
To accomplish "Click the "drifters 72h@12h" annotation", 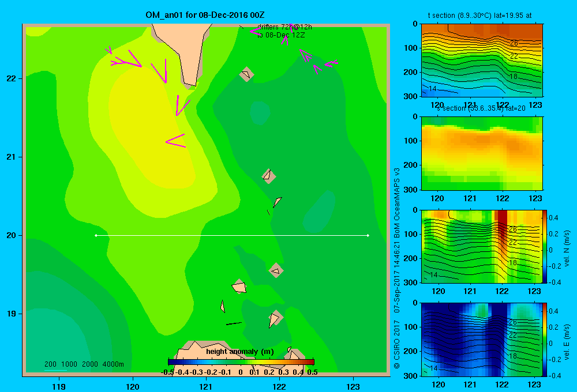I will click(x=284, y=27).
